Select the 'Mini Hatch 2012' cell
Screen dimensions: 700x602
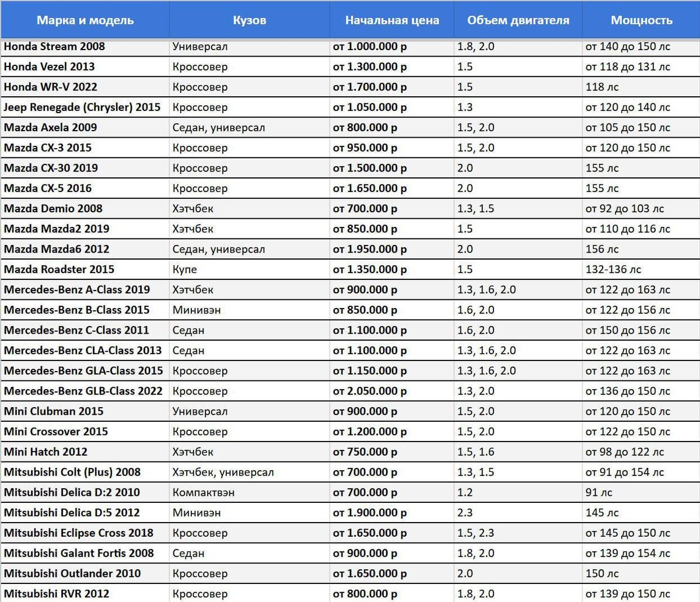click(85, 452)
